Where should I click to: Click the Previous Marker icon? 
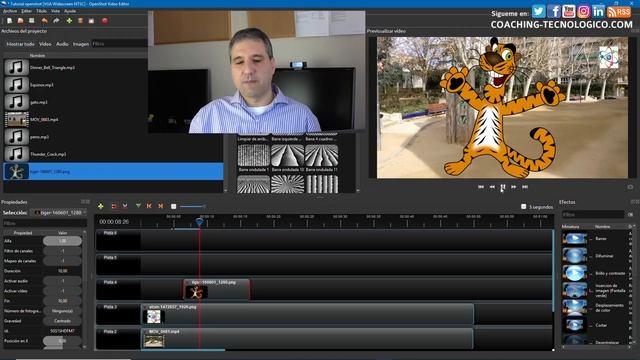(x=149, y=207)
